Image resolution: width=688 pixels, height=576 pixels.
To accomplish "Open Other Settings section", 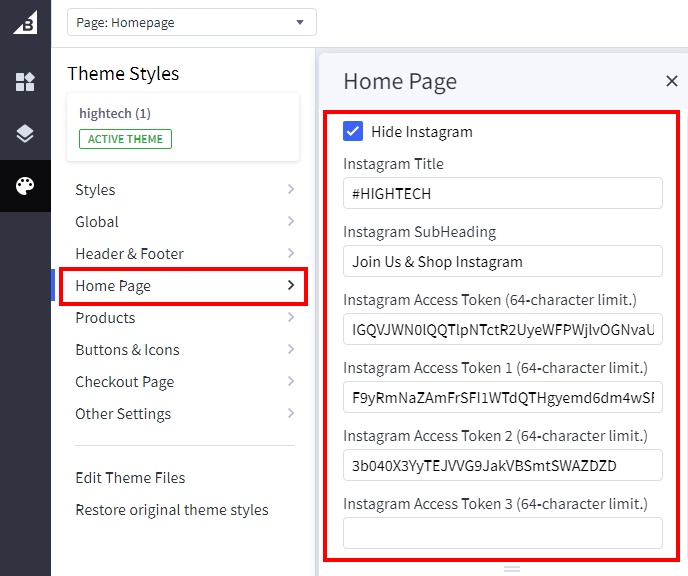I will (185, 414).
